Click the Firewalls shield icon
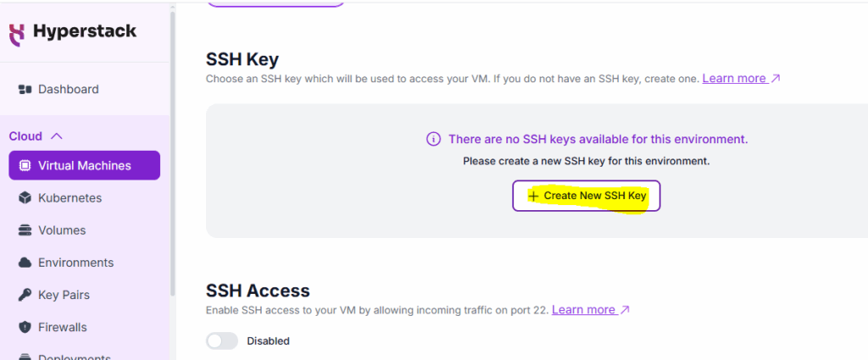This screenshot has height=360, width=868. pyautogui.click(x=25, y=327)
